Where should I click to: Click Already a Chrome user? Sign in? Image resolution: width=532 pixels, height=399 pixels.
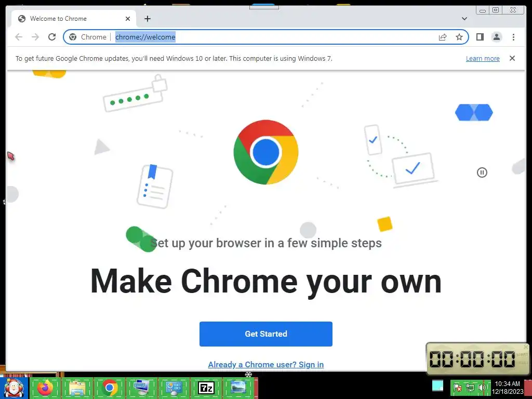(x=265, y=364)
